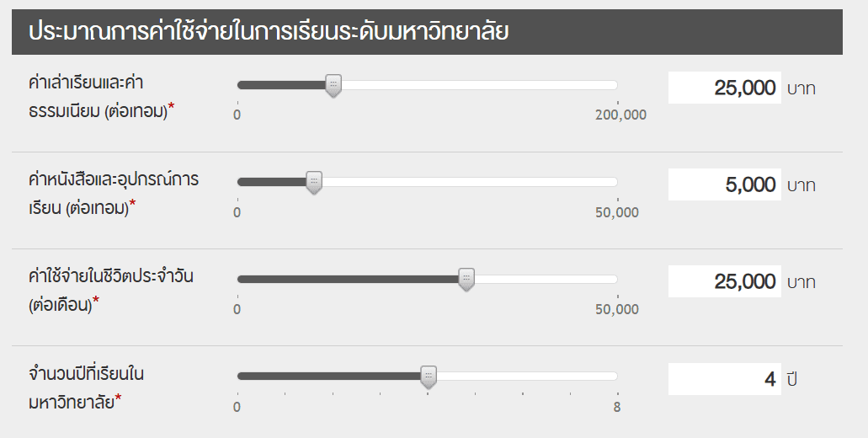Click the unfilled white track of tuition slider

(x=480, y=85)
